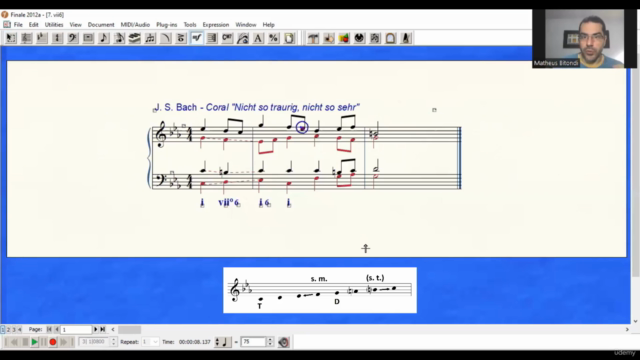Image resolution: width=640 pixels, height=360 pixels.
Task: Click the tempo value field showing 75
Action: [x=253, y=342]
